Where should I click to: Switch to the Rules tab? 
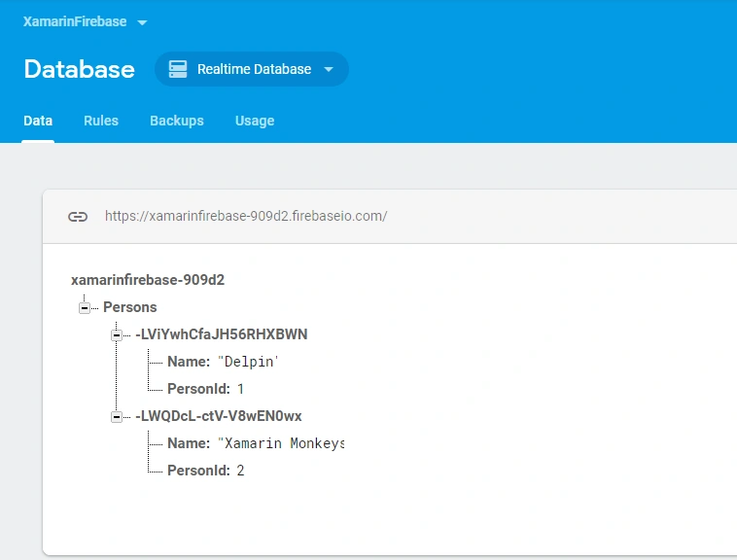click(101, 121)
